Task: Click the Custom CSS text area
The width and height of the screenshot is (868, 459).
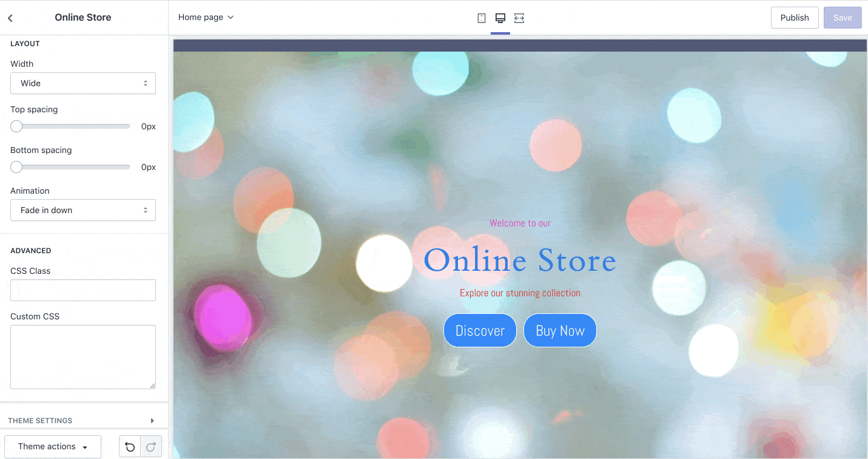Action: (x=83, y=357)
